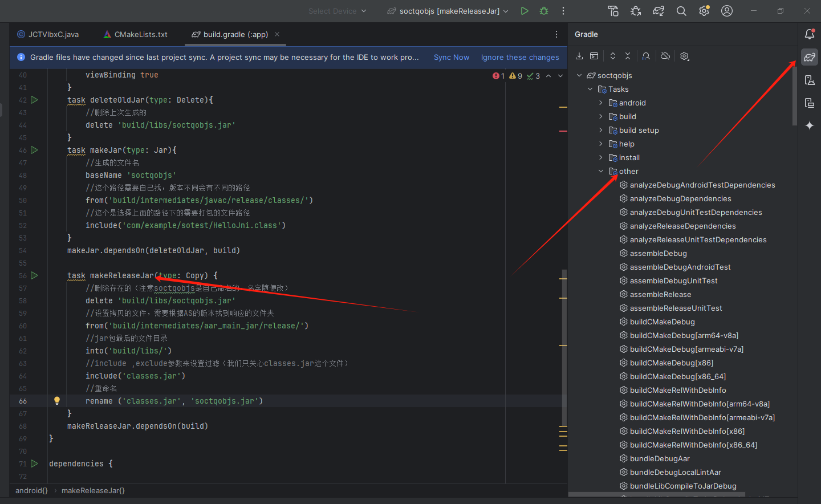This screenshot has width=821, height=504.
Task: Select the build.gradle (:app) tab
Action: [x=235, y=34]
